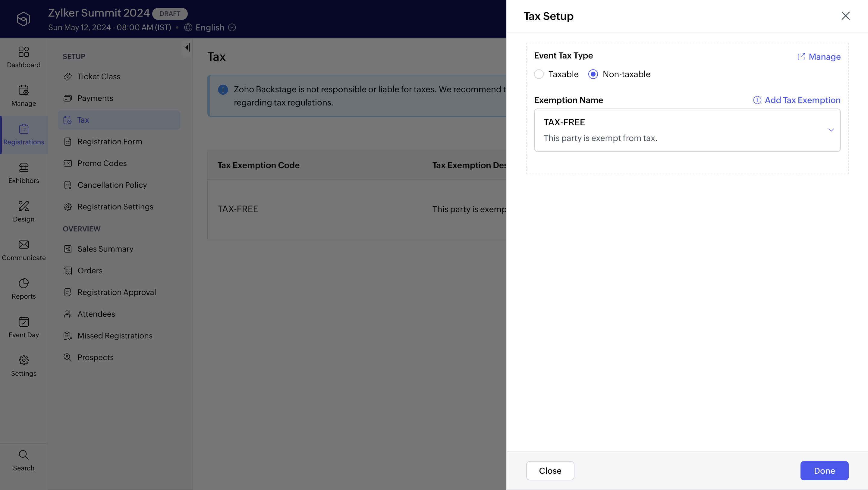
Task: Open the Reports pie chart icon
Action: pyautogui.click(x=24, y=283)
